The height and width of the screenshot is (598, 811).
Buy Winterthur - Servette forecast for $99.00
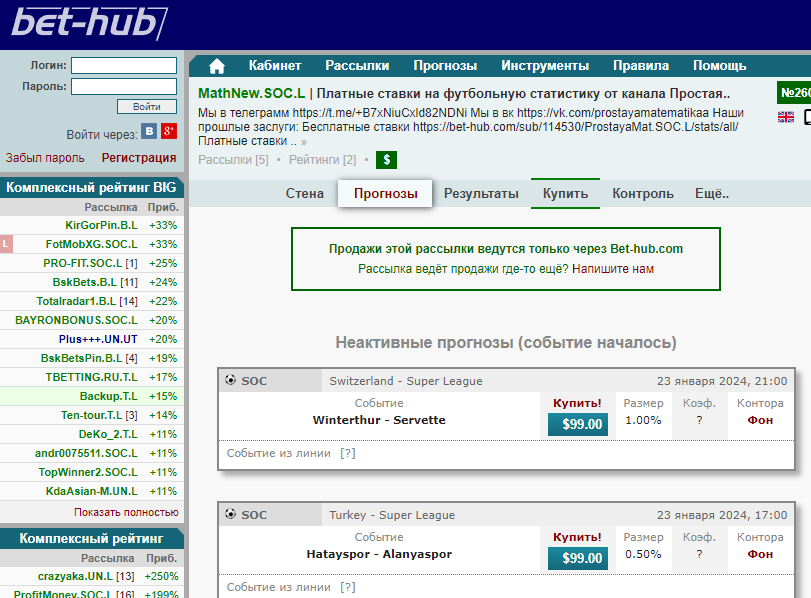577,424
